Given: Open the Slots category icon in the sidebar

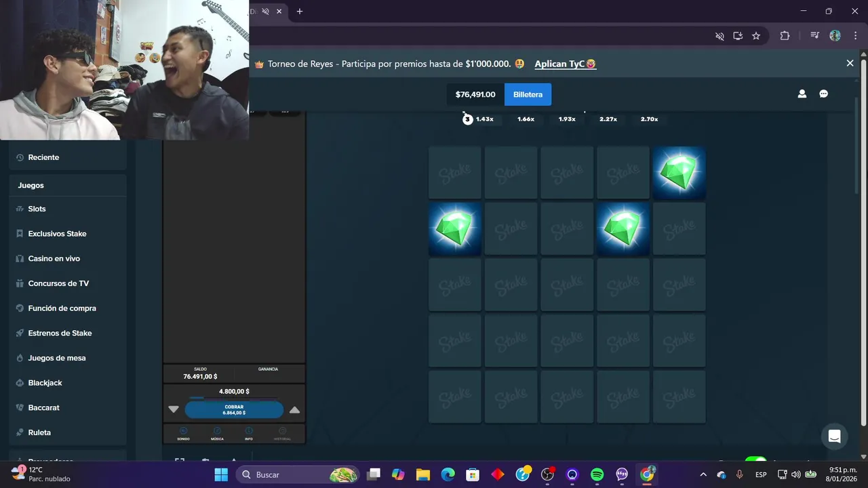Looking at the screenshot, I should [x=20, y=209].
